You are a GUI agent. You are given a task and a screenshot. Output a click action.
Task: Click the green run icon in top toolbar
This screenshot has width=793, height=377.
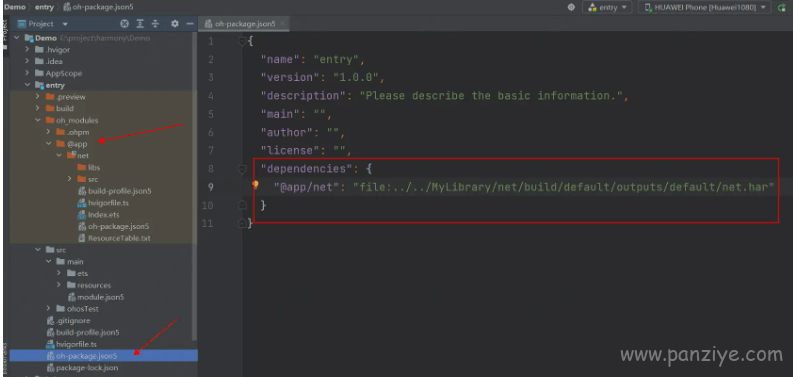coord(782,8)
